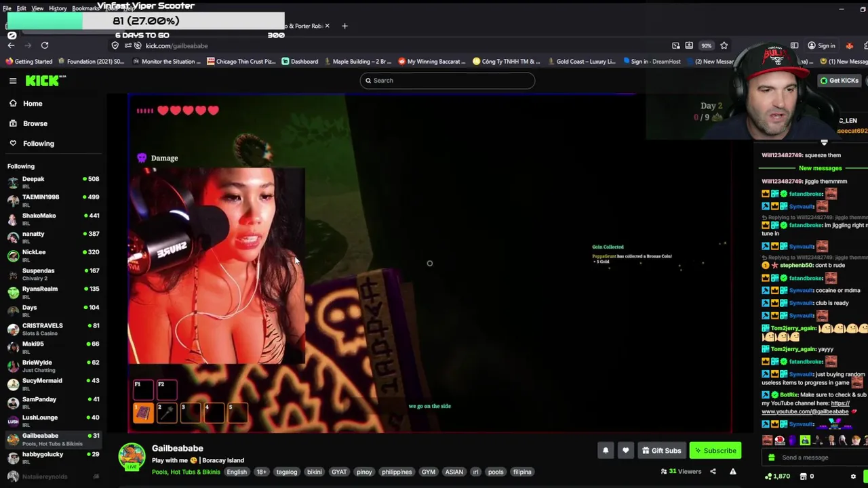Select NickLee in the following list
This screenshot has height=488, width=868.
tap(53, 255)
